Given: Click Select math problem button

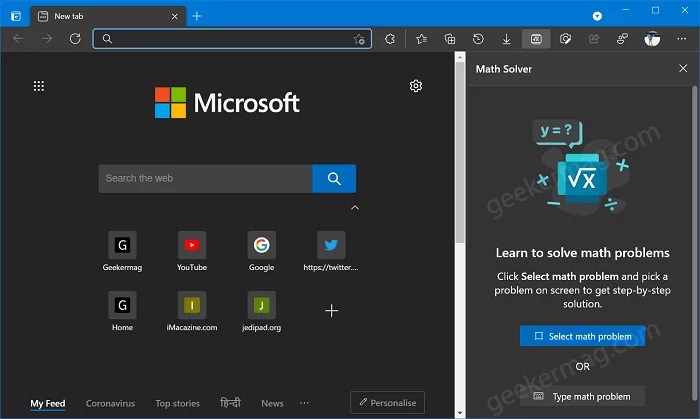Looking at the screenshot, I should pos(583,336).
